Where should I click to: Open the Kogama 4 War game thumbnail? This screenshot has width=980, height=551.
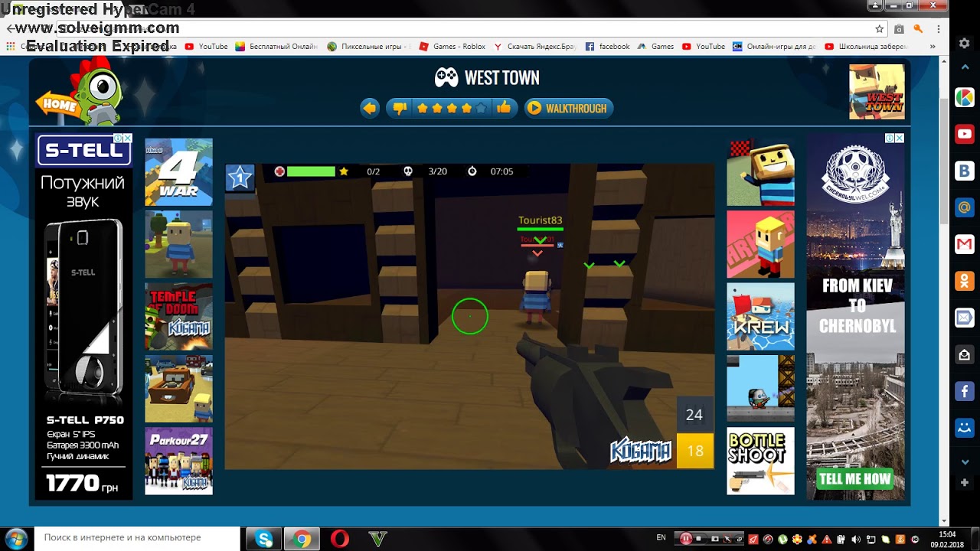(x=179, y=172)
